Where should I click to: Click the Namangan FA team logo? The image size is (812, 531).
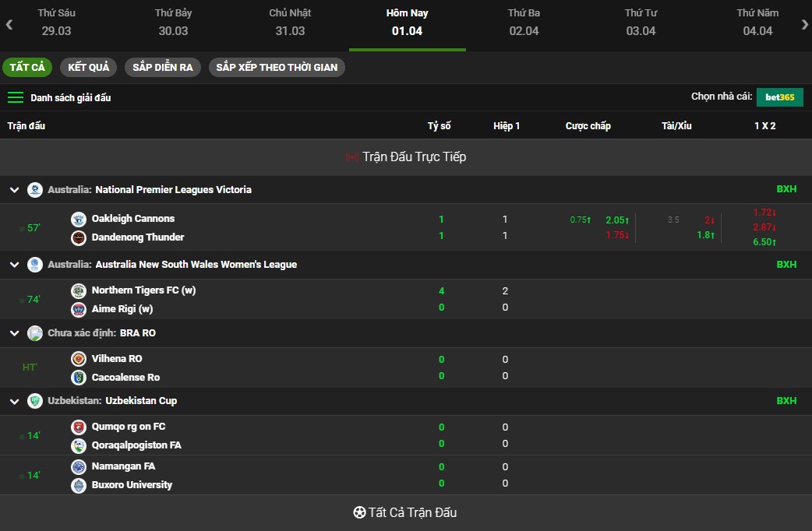pyautogui.click(x=78, y=467)
